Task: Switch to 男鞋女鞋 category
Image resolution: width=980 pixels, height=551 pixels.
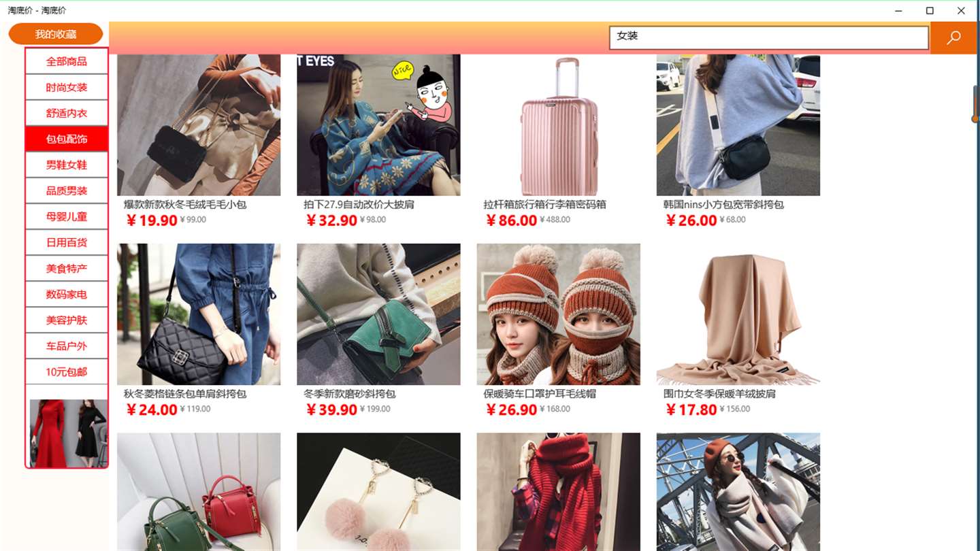Action: 67,165
